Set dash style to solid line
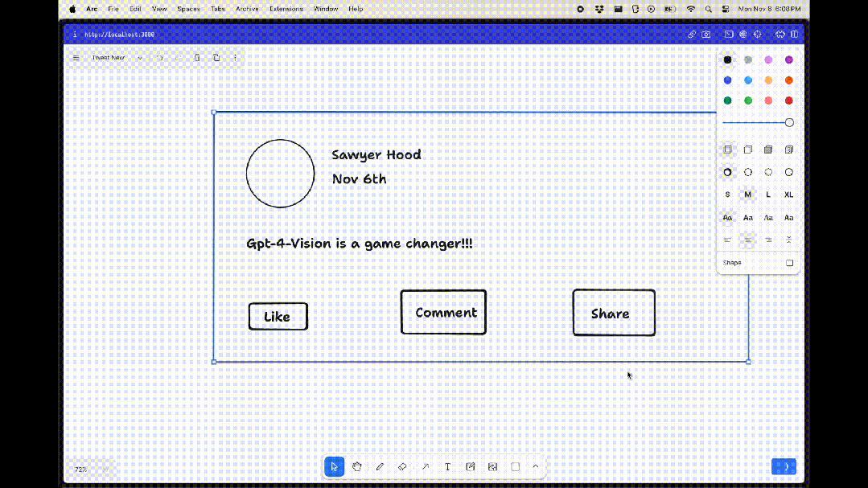The width and height of the screenshot is (868, 488). [x=789, y=173]
